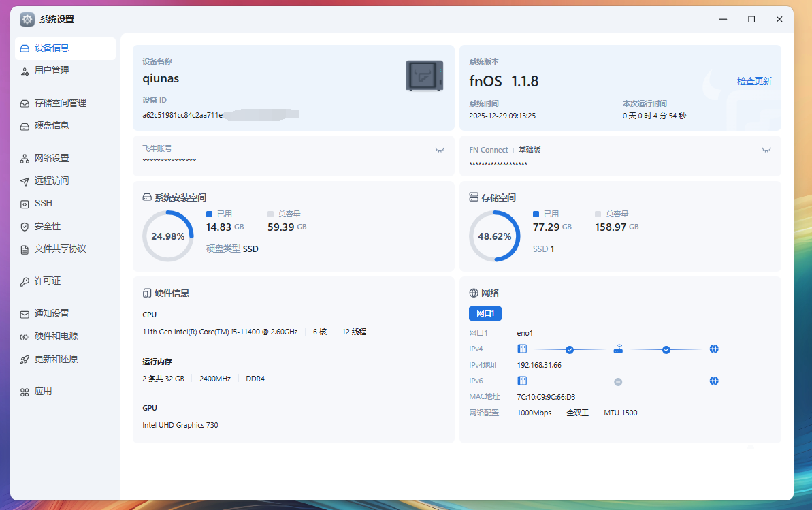812x510 pixels.
Task: Click the second IPv4 check status marker
Action: pos(666,350)
